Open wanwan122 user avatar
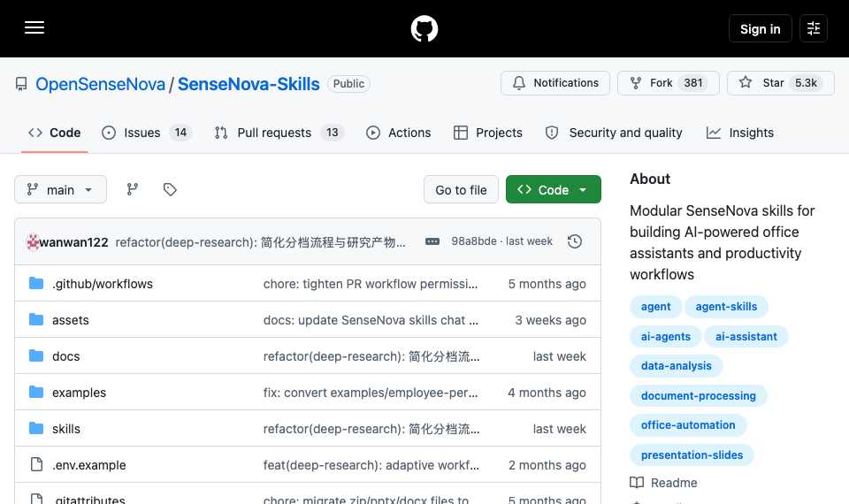849x504 pixels. point(33,242)
